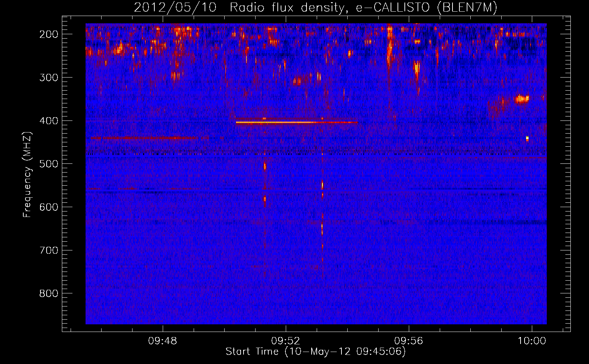This screenshot has height=364, width=589.
Task: Click the 500 frequency tick label
Action: point(49,164)
